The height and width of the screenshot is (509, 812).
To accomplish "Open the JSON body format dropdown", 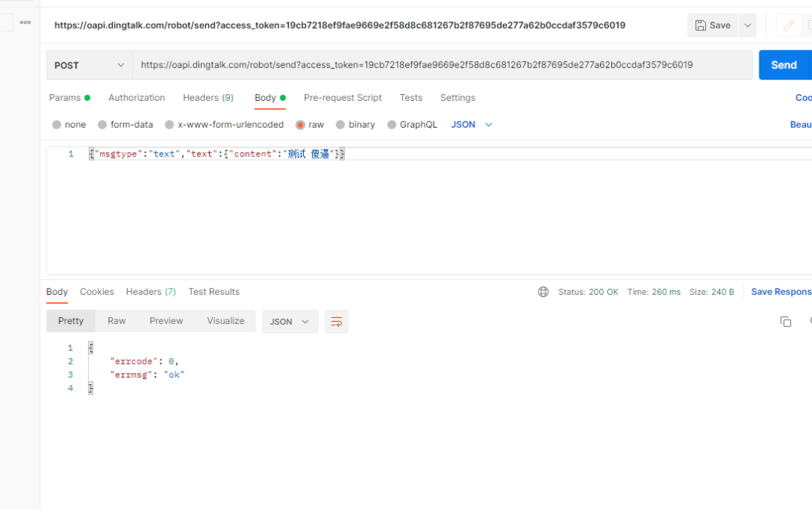I will pos(471,125).
